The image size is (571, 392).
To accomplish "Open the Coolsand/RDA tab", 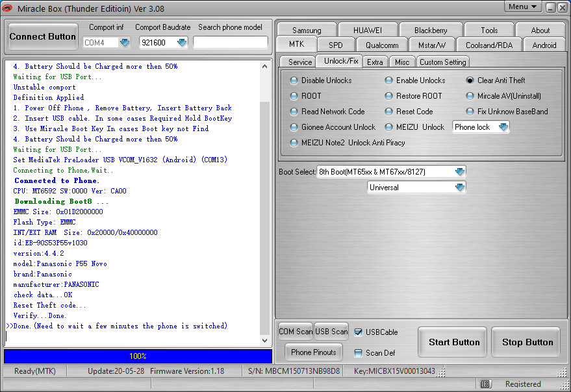I will coord(489,45).
